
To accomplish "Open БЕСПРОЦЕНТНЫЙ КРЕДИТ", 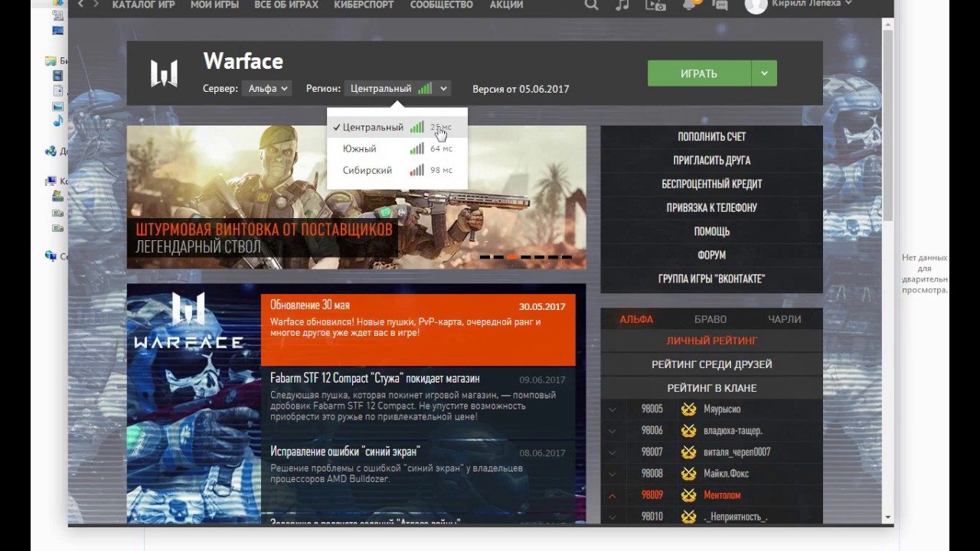I will [x=711, y=184].
